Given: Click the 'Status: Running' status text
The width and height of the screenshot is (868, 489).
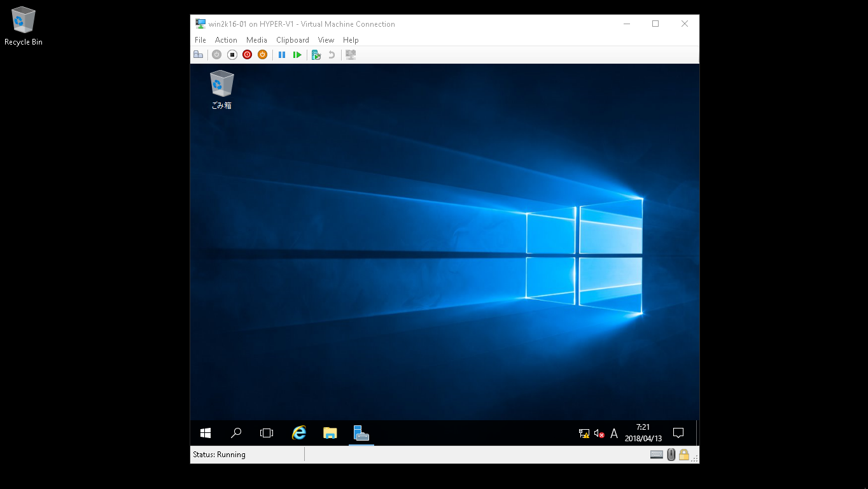Looking at the screenshot, I should point(219,455).
